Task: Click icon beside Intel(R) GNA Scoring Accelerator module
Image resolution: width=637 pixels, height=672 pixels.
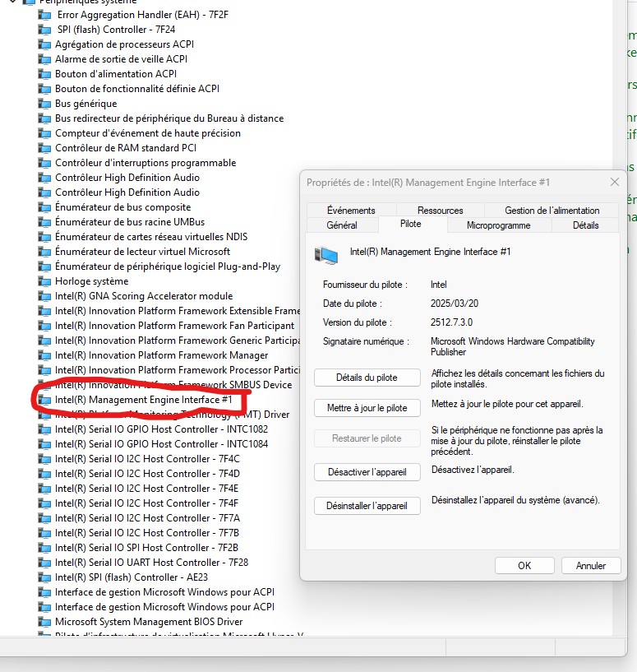Action: [44, 296]
